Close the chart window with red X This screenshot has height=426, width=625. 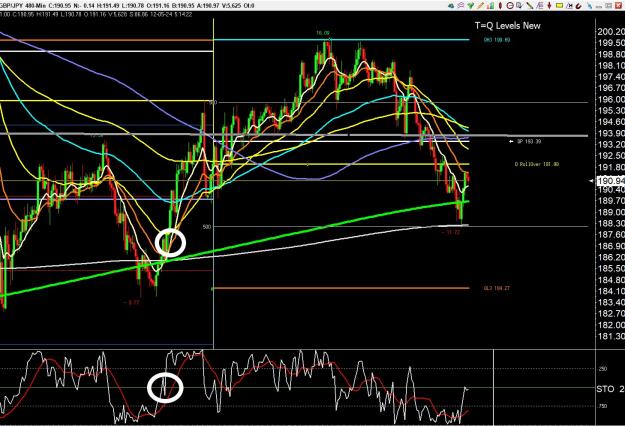618,6
